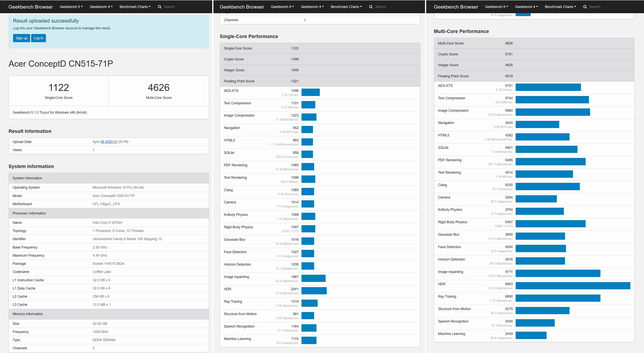The image size is (644, 353).
Task: Click the multi-core Image Inpainting bar
Action: point(558,273)
